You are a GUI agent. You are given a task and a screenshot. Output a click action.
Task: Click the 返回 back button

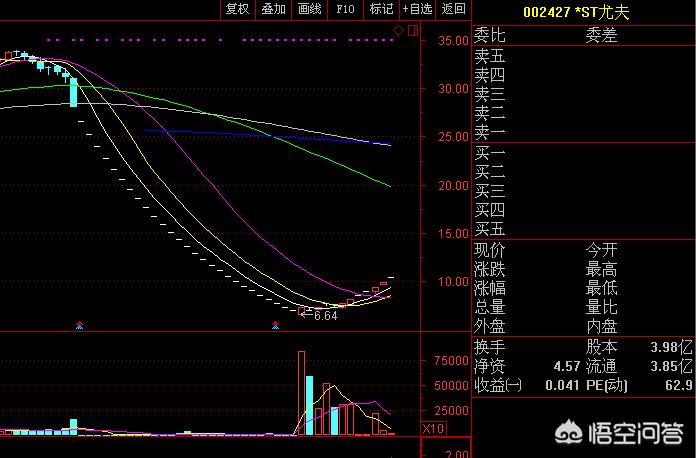pos(453,9)
